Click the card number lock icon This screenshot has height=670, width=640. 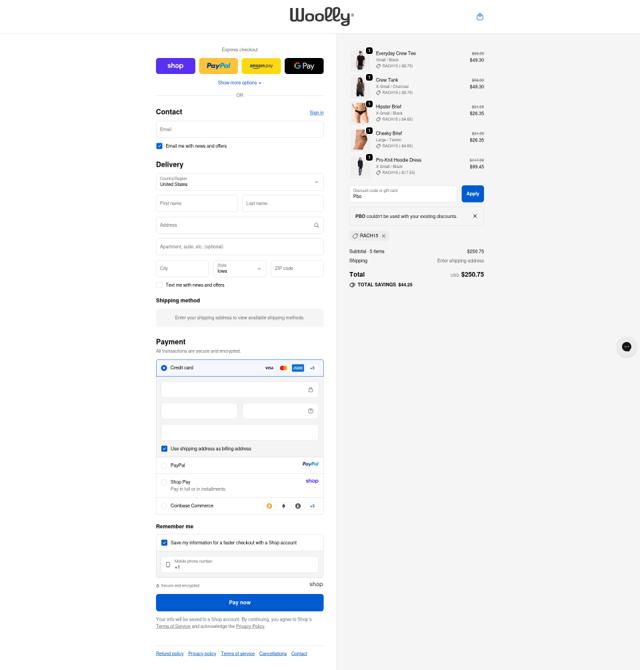[x=311, y=390]
